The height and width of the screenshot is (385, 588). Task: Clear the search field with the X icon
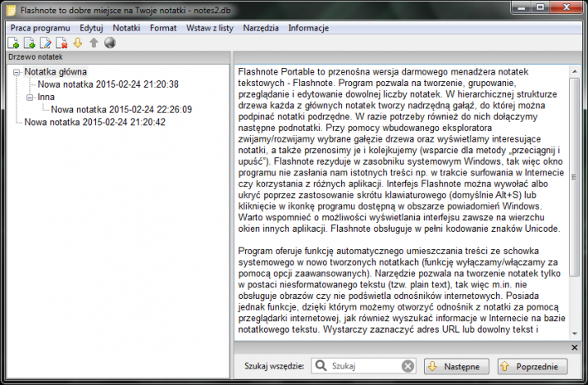(x=407, y=366)
